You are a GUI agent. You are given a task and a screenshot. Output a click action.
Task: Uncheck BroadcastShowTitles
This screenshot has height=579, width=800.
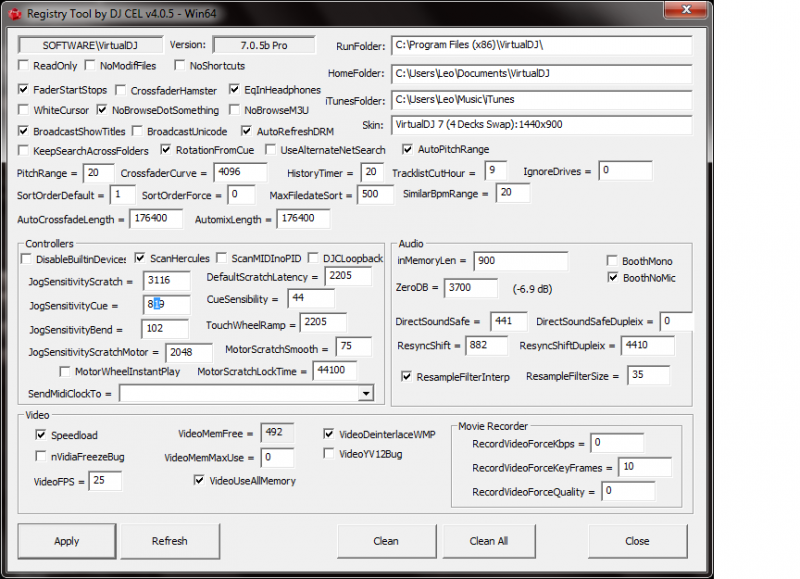pos(23,131)
